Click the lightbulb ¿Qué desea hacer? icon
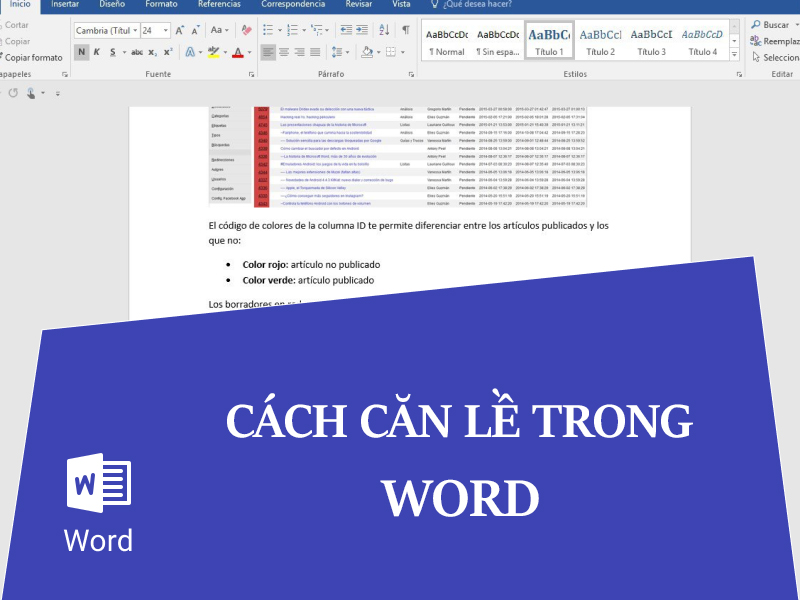 pyautogui.click(x=435, y=4)
